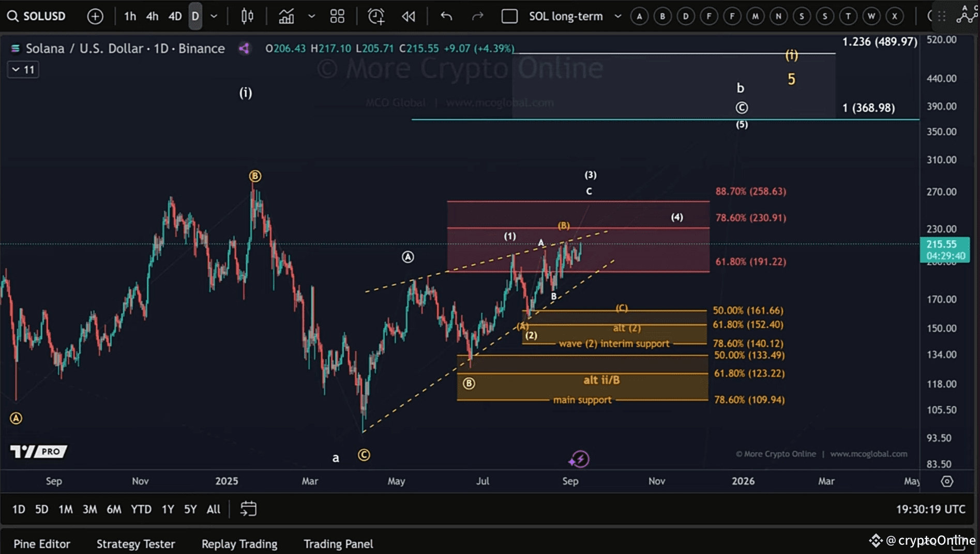Click the 1 (368.98) Fibonacci level label
Viewport: 980px width, 554px height.
[869, 108]
